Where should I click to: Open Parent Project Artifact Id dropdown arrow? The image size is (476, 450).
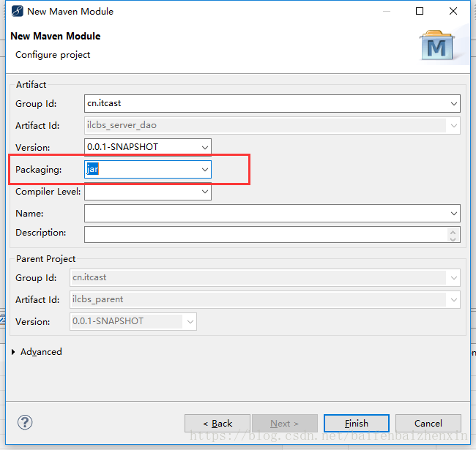pyautogui.click(x=453, y=300)
